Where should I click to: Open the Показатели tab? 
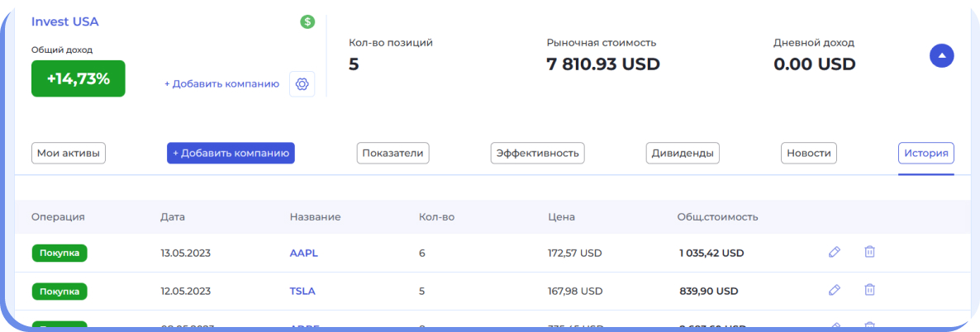point(392,153)
